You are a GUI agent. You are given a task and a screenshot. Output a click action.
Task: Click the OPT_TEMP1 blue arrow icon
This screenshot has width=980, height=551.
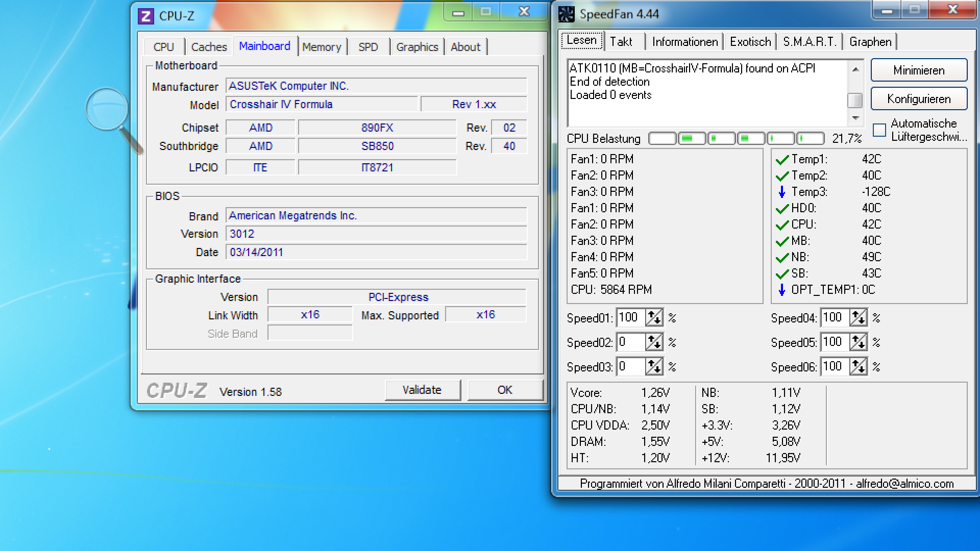781,290
